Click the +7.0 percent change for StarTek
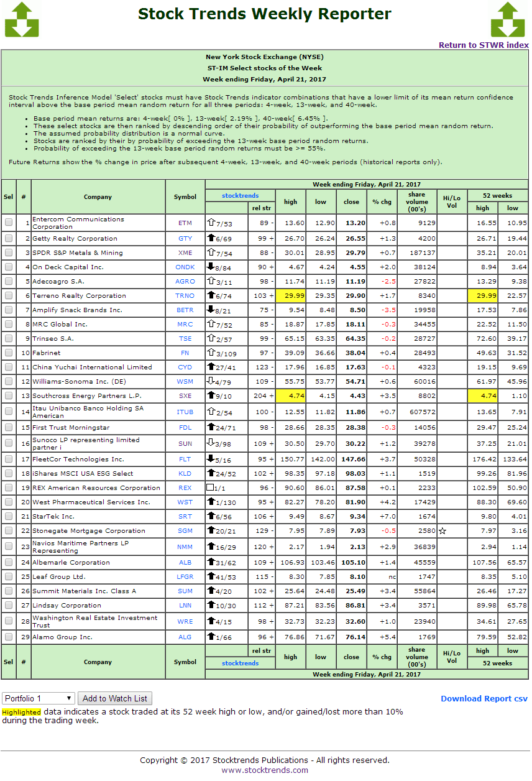This screenshot has height=781, width=532. (387, 516)
